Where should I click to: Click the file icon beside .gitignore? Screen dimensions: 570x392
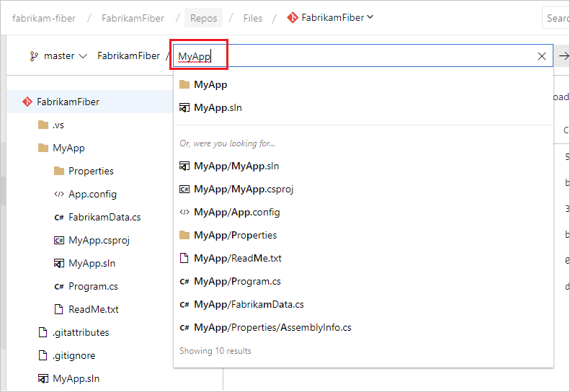pos(43,356)
